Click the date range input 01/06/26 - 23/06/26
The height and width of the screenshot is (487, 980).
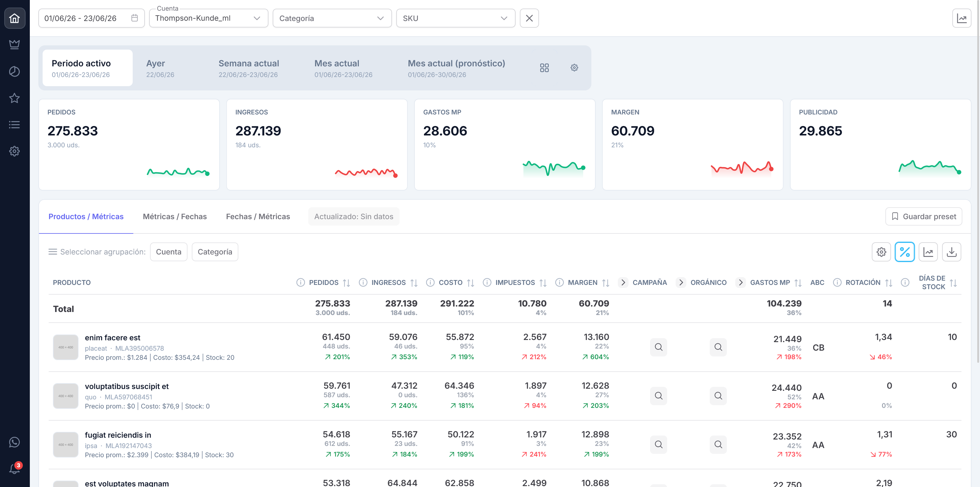(x=91, y=18)
